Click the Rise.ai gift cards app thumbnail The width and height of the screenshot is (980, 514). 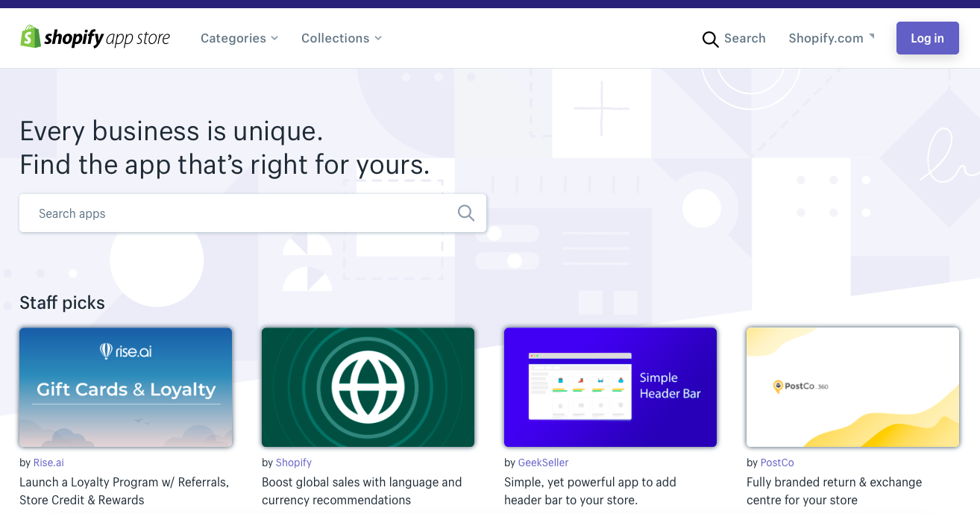(125, 386)
